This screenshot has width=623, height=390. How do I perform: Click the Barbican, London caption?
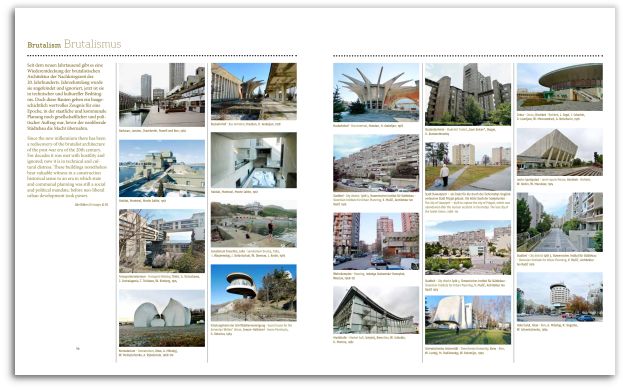click(x=152, y=130)
